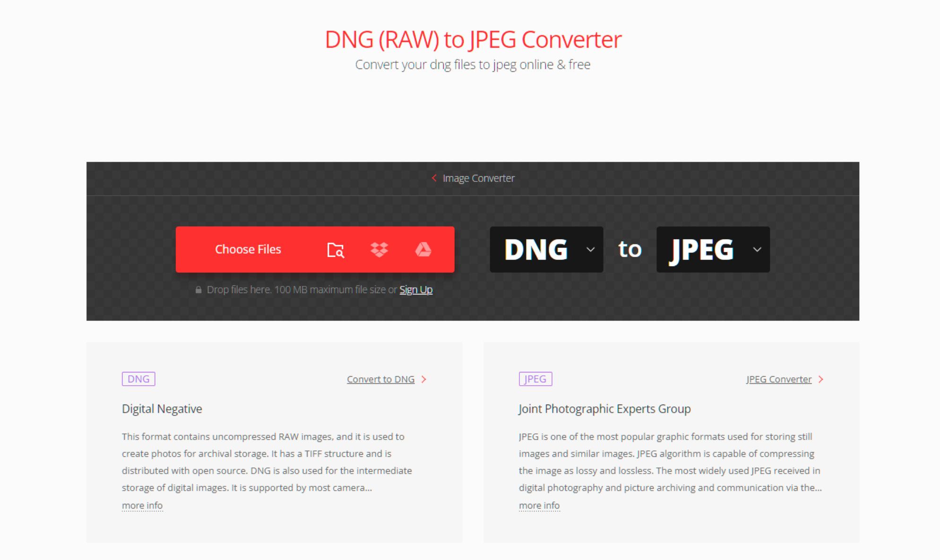Viewport: 940px width, 560px height.
Task: Expand the Image Converter navigation chevron
Action: (x=434, y=178)
